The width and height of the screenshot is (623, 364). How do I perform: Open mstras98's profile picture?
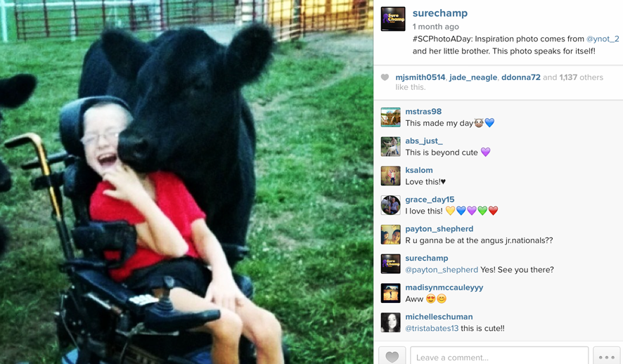[390, 117]
